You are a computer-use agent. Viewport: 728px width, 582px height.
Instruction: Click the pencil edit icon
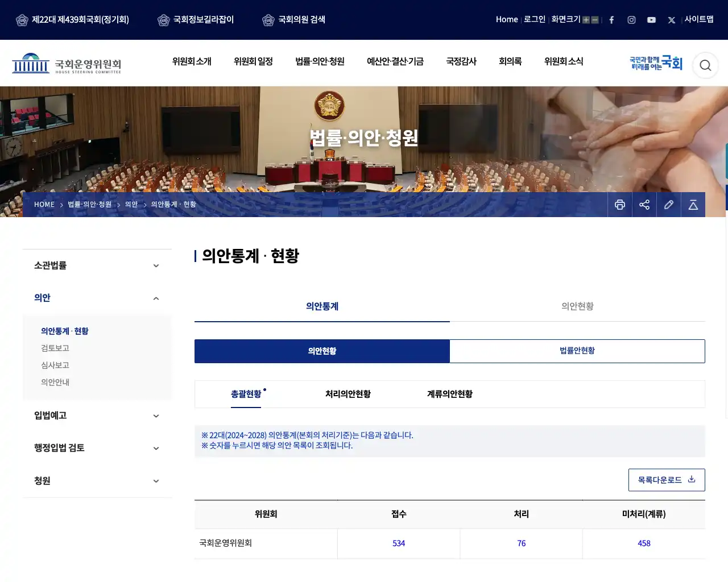click(x=669, y=205)
